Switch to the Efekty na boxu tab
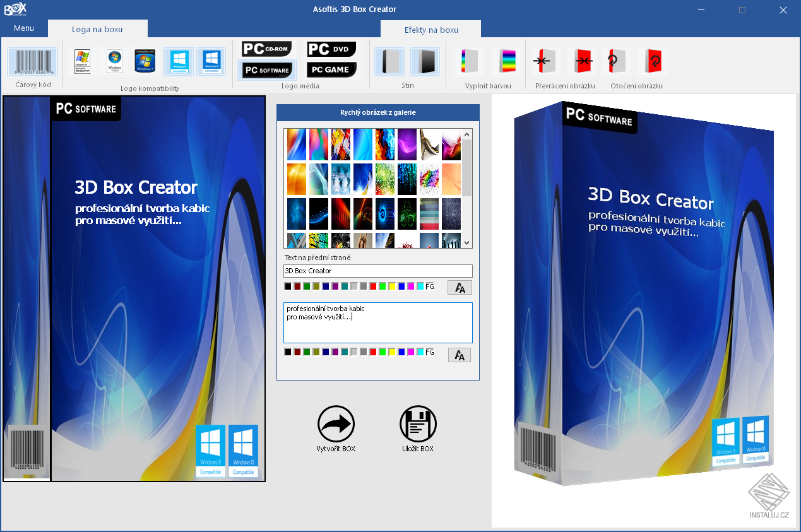The image size is (801, 532). 430,28
